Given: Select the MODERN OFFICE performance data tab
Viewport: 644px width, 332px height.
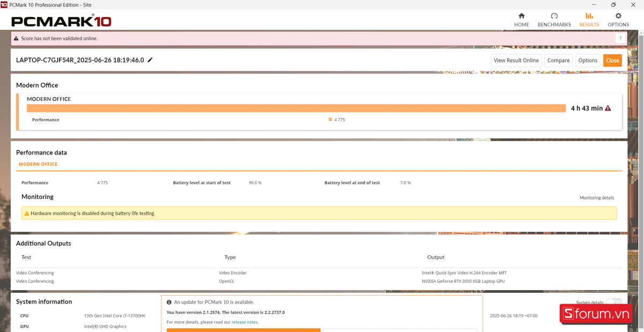Looking at the screenshot, I should pos(38,164).
